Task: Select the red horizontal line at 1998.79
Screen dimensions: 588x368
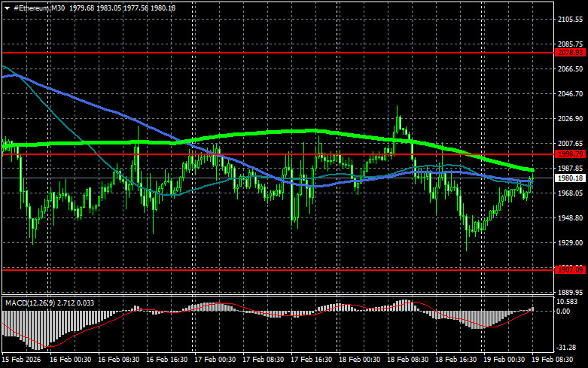Action: click(x=278, y=154)
